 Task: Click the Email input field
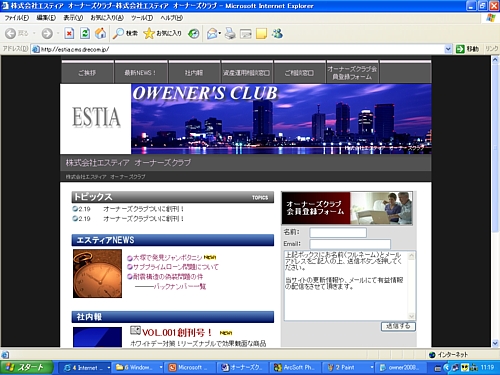350,244
